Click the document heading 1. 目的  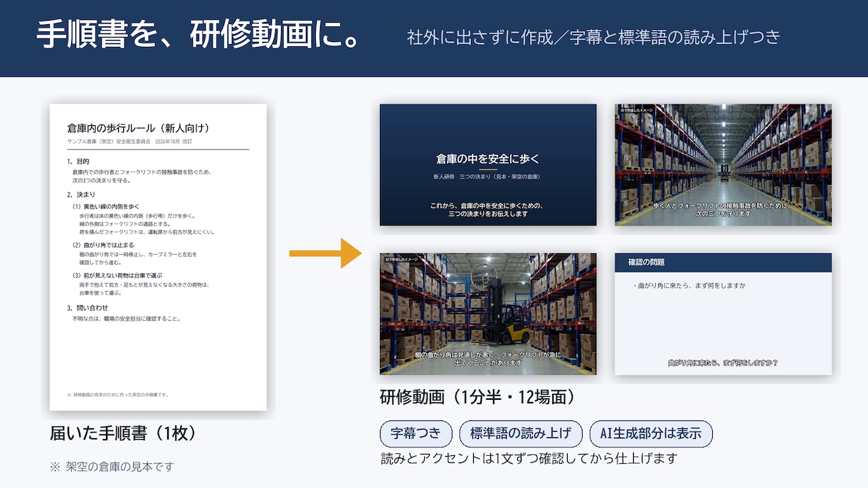[x=78, y=161]
